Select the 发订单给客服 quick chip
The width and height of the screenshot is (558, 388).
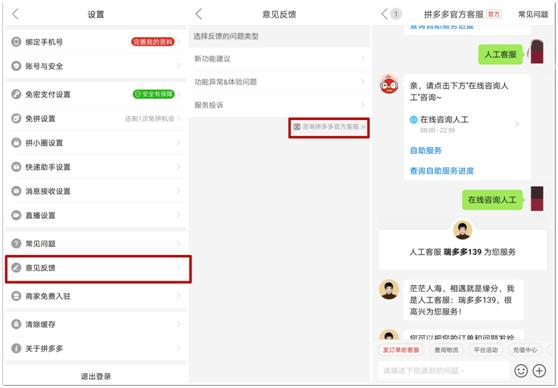[401, 350]
